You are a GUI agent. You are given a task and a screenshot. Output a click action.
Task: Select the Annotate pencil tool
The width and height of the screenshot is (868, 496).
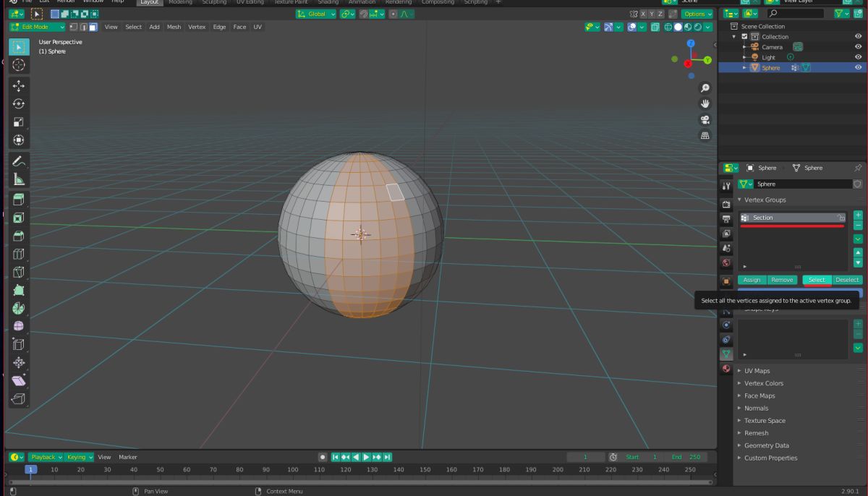coord(19,161)
